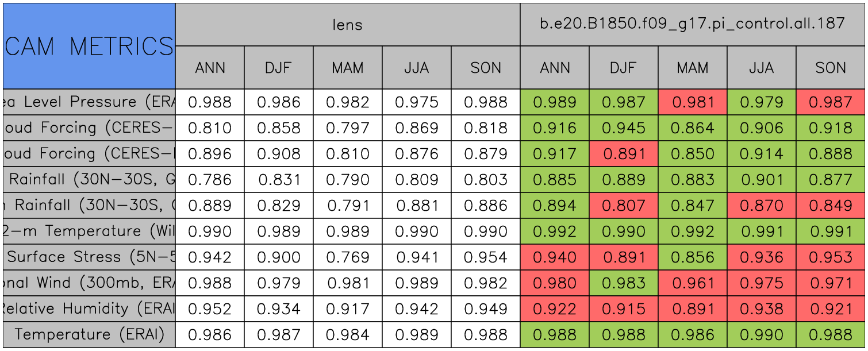The image size is (868, 351).
Task: Select the 2-m Temperature row label
Action: tap(89, 231)
